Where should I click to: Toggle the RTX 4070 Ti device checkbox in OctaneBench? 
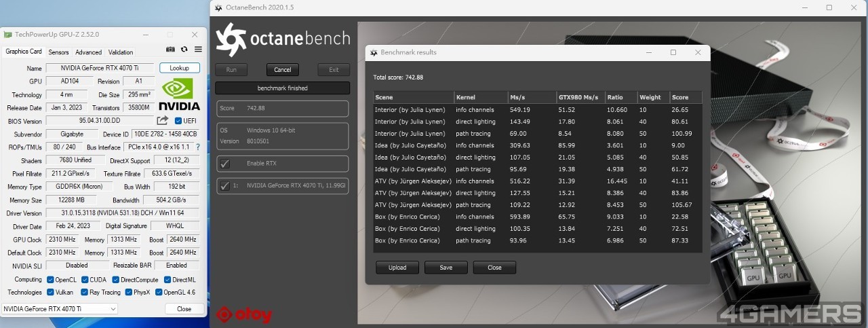pos(225,185)
